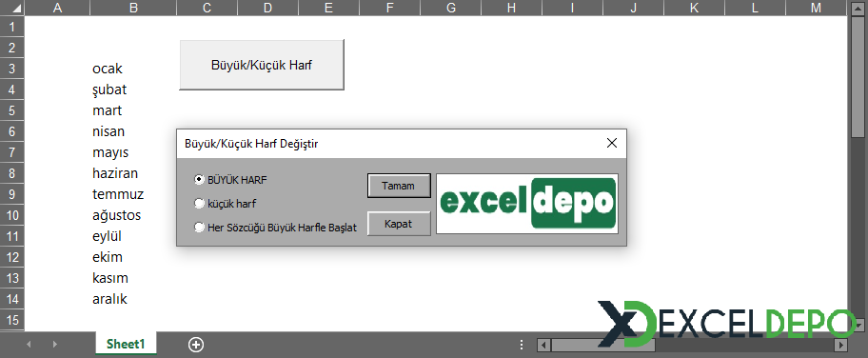Click the three-dot tab bar splitter handle
Image resolution: width=868 pixels, height=358 pixels.
pos(522,345)
